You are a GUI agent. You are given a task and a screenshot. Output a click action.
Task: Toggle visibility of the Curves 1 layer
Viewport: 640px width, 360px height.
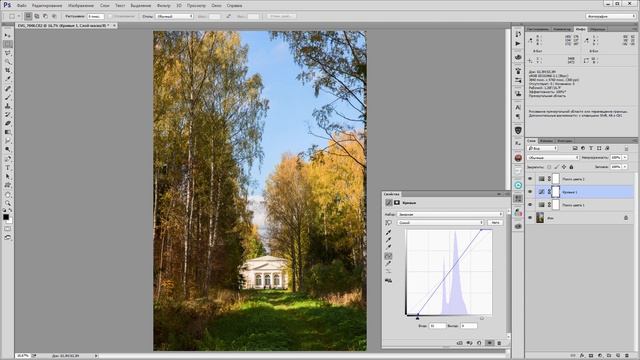530,191
